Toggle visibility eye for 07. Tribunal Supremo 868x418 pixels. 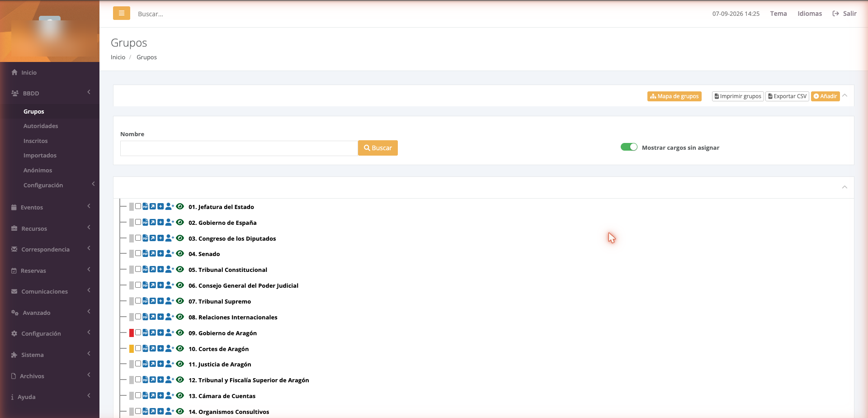[x=180, y=301]
